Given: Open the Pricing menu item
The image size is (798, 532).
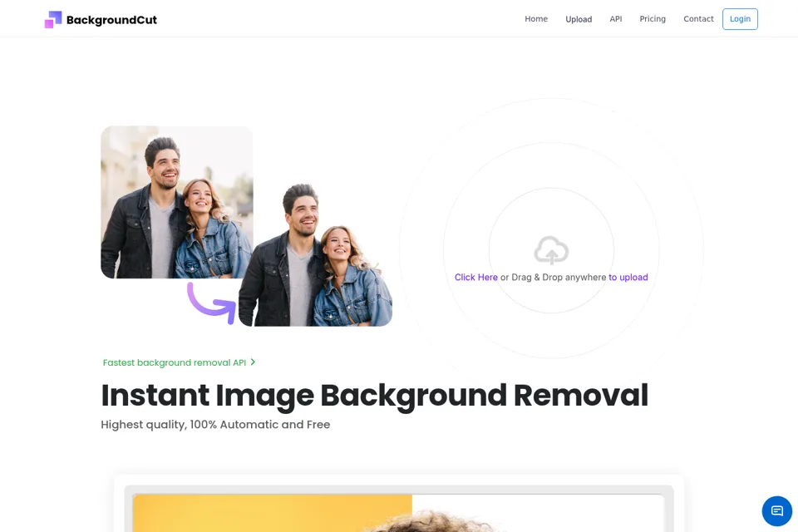Looking at the screenshot, I should pyautogui.click(x=653, y=19).
